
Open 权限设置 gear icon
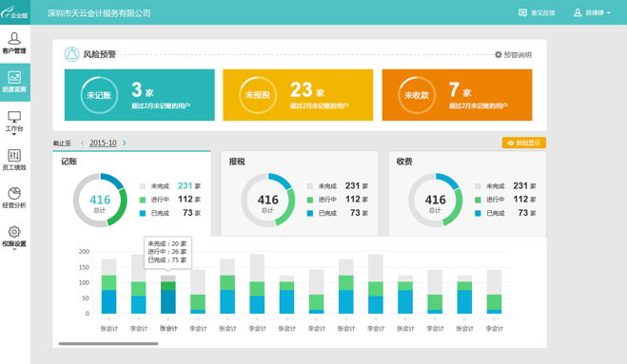[x=14, y=231]
